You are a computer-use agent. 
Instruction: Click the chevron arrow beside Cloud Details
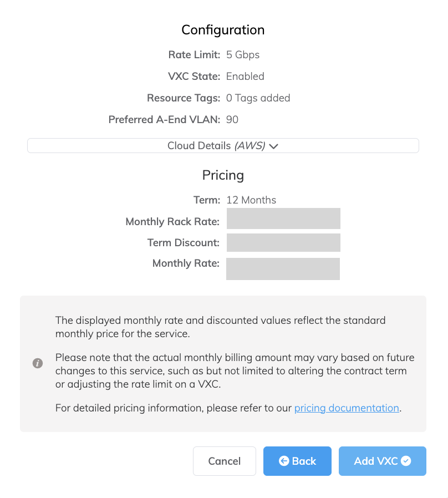point(273,146)
